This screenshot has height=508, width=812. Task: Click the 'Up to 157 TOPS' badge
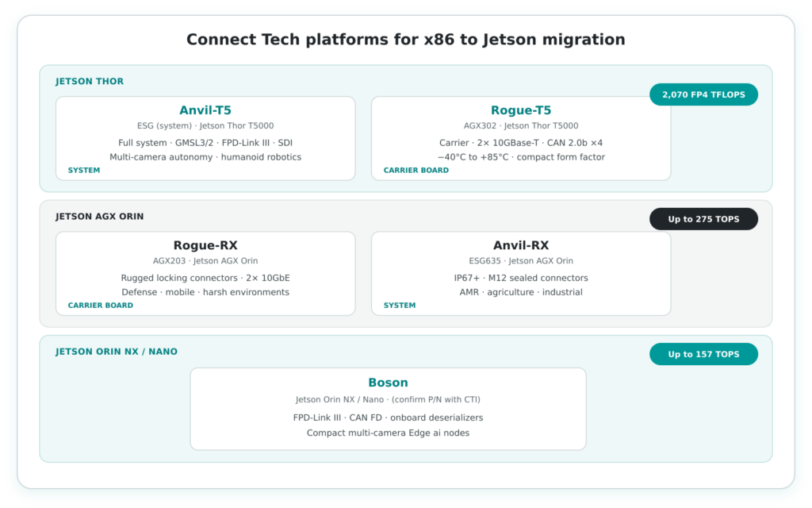click(x=703, y=354)
